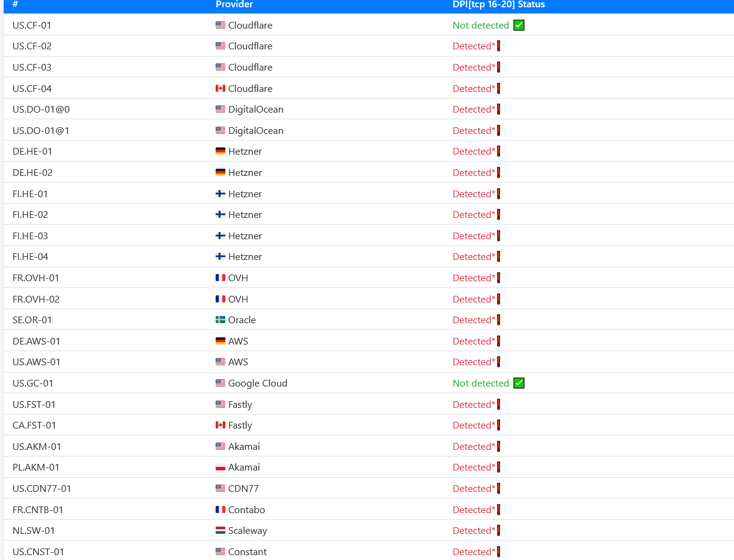Image resolution: width=734 pixels, height=560 pixels.
Task: Click the Poland flag beside Akamai
Action: (221, 467)
